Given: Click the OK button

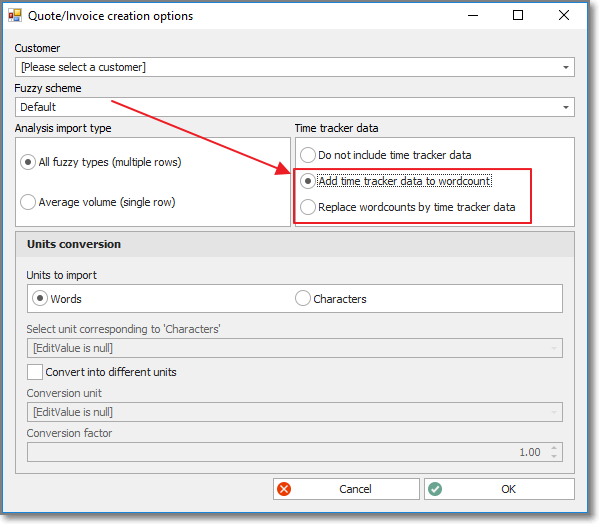Looking at the screenshot, I should [x=499, y=489].
